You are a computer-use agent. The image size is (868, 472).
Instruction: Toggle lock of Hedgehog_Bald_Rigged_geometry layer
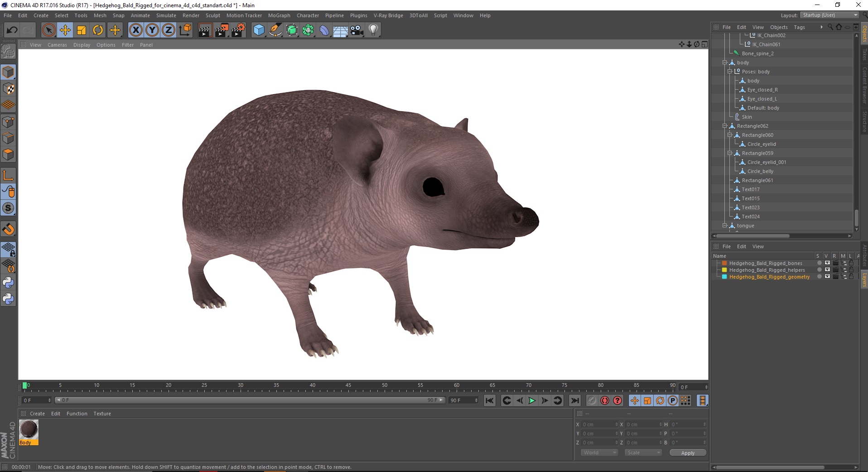851,276
